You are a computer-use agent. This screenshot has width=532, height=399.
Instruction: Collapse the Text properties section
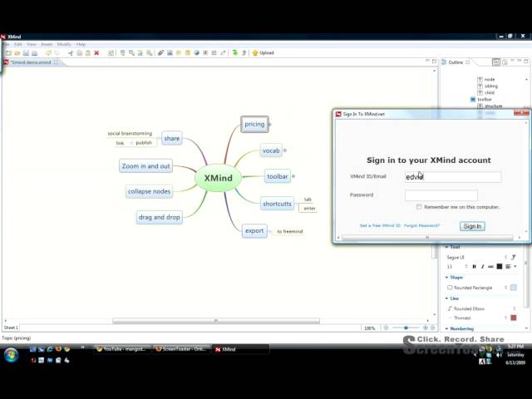click(x=447, y=247)
